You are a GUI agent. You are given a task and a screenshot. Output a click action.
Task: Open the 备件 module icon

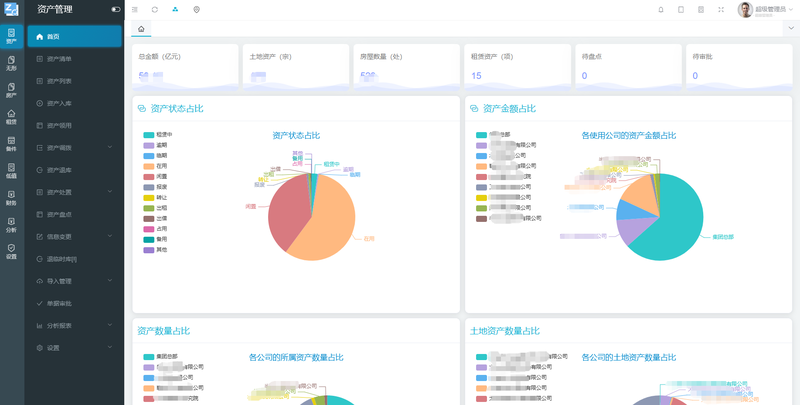click(11, 144)
